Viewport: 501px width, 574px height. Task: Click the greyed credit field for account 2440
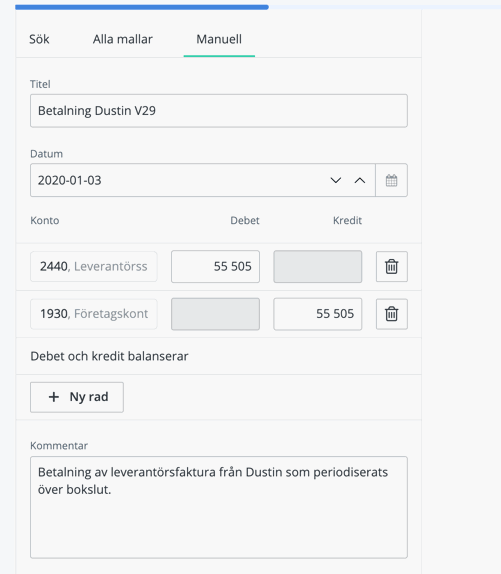(x=318, y=266)
